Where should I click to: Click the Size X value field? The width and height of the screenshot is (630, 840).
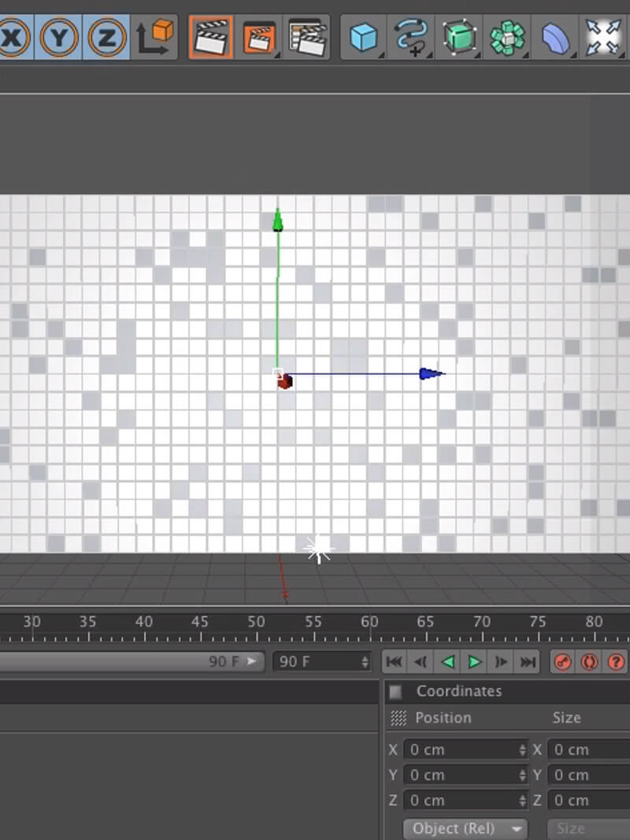(x=589, y=749)
